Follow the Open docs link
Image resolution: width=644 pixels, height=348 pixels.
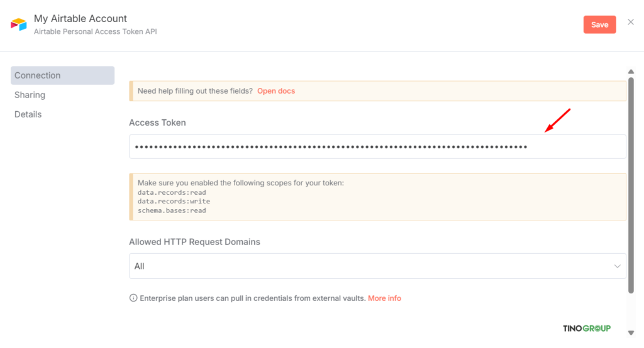point(276,91)
